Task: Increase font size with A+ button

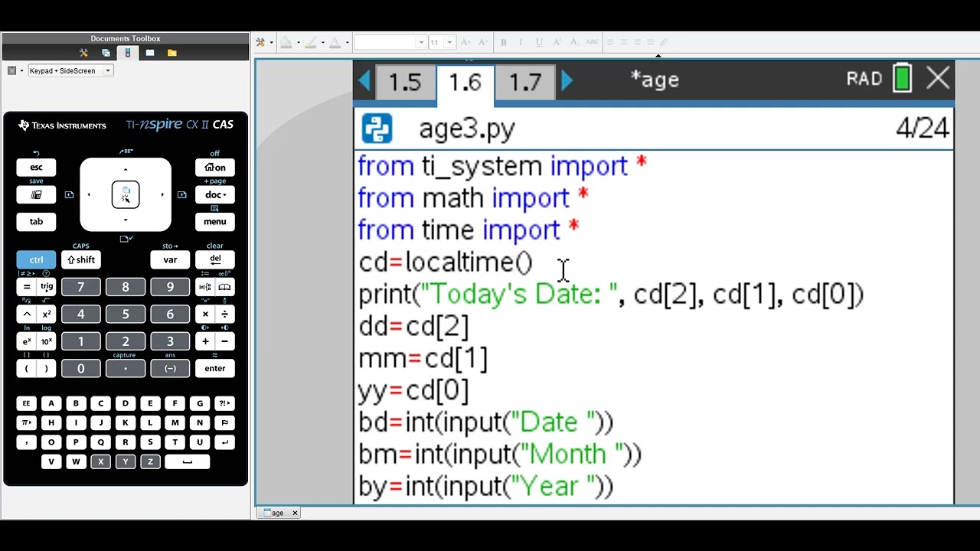Action: [483, 43]
